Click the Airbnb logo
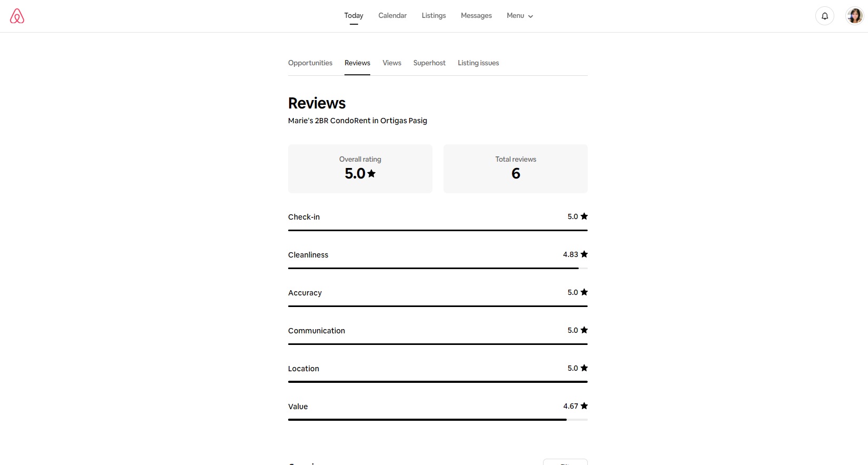868x465 pixels. click(17, 16)
